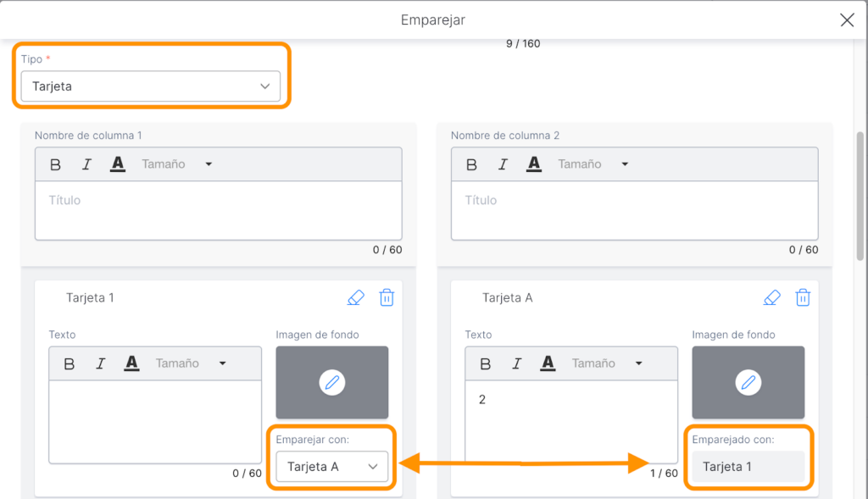The height and width of the screenshot is (499, 868).
Task: Edit background image of Tarjeta A
Action: [748, 383]
